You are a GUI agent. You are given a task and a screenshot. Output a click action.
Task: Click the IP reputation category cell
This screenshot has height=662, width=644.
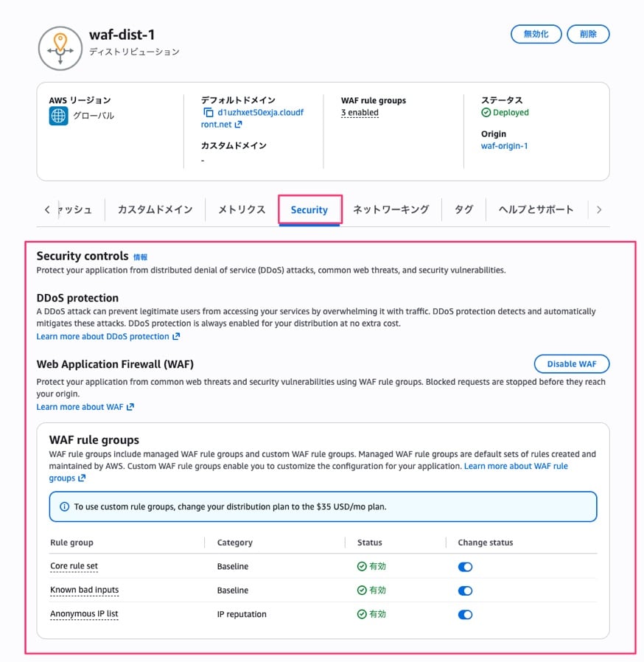(242, 614)
